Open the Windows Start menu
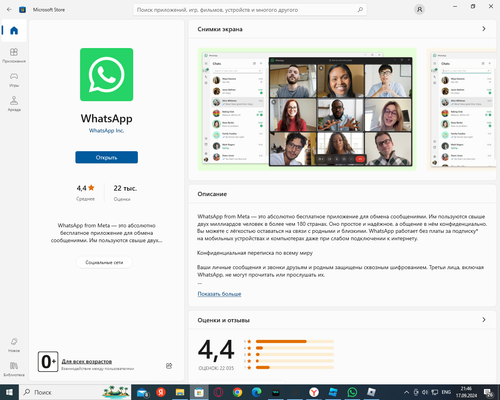Image resolution: width=500 pixels, height=400 pixels. (9, 392)
